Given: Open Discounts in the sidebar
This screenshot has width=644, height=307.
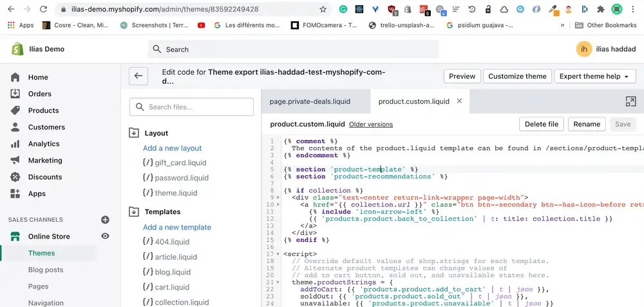Looking at the screenshot, I should (45, 177).
